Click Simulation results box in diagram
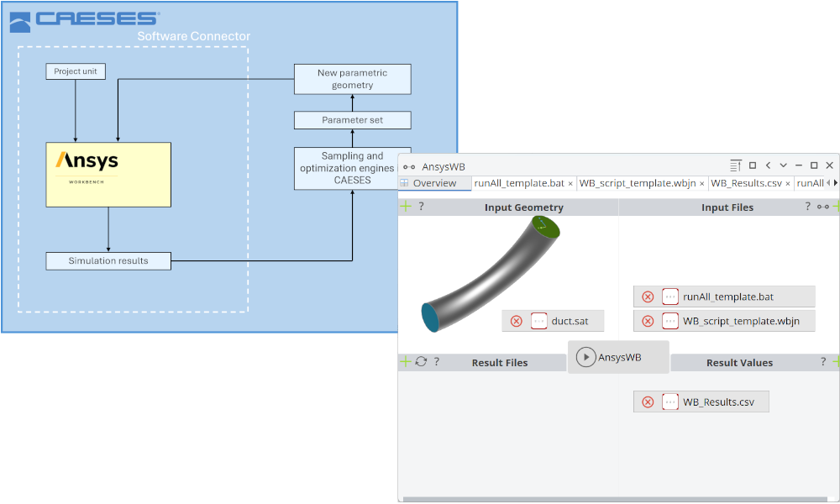The height and width of the screenshot is (504, 840). [108, 261]
